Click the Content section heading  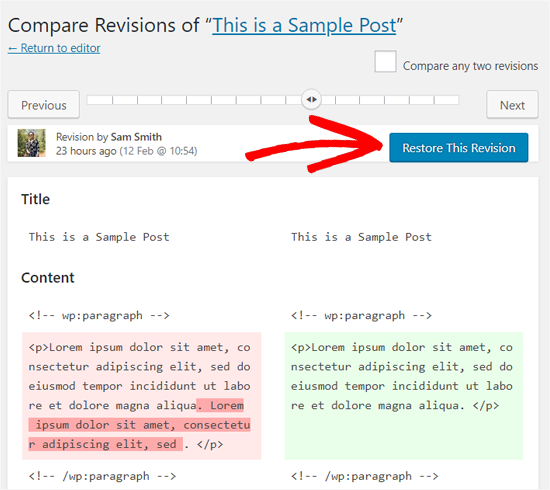(x=48, y=277)
